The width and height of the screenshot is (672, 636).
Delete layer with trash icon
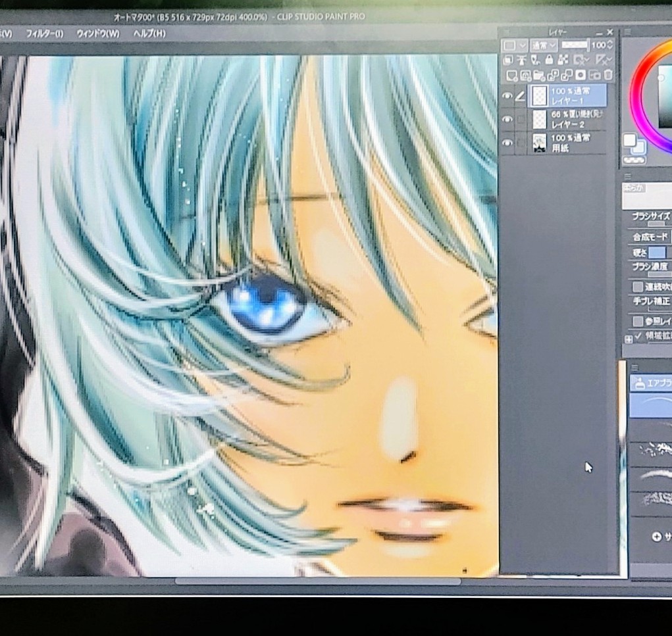click(x=608, y=76)
